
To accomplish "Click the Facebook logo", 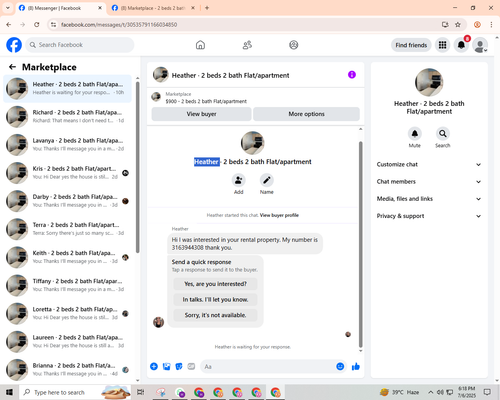I will [x=14, y=45].
